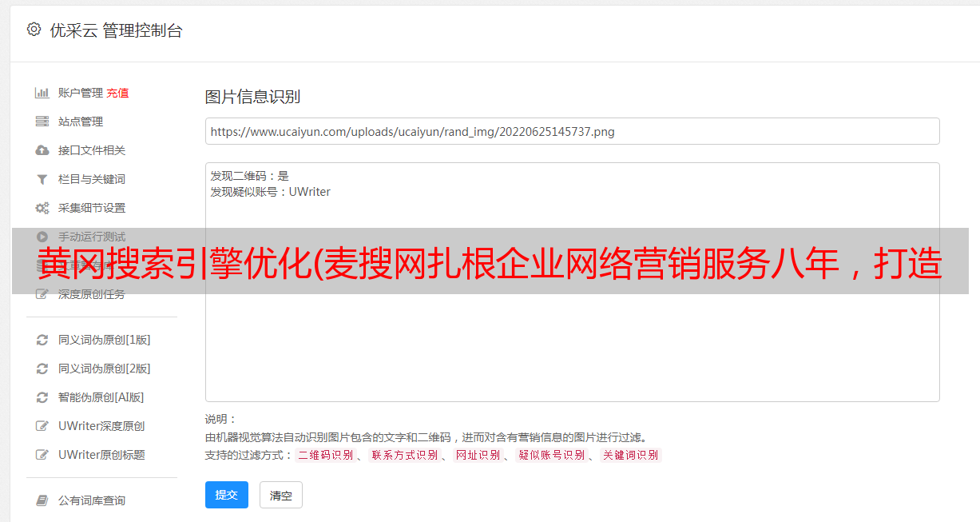Screen dimensions: 980x522
Task: Click the result line 发现疑似账号：UWriter
Action: 271,192
